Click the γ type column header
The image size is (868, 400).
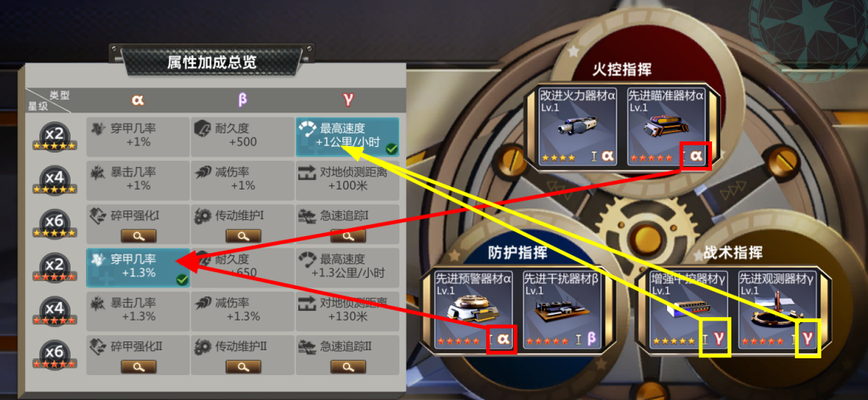[x=348, y=100]
